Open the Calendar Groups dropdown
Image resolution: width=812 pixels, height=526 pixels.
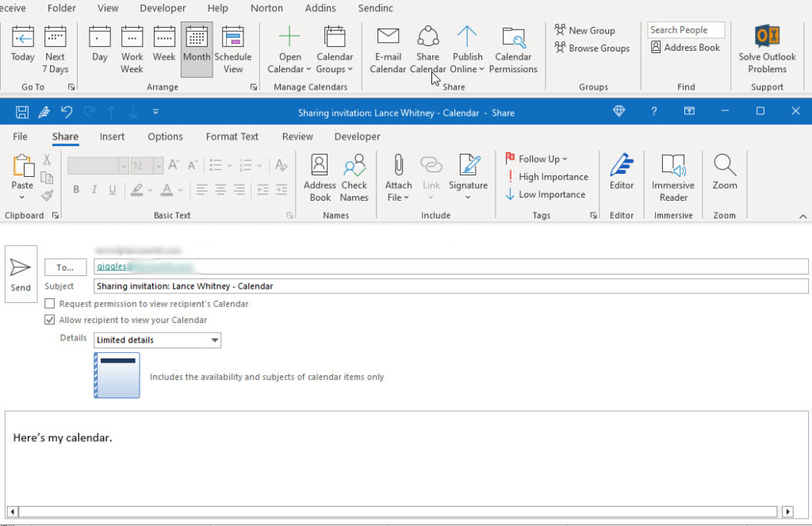pyautogui.click(x=335, y=48)
